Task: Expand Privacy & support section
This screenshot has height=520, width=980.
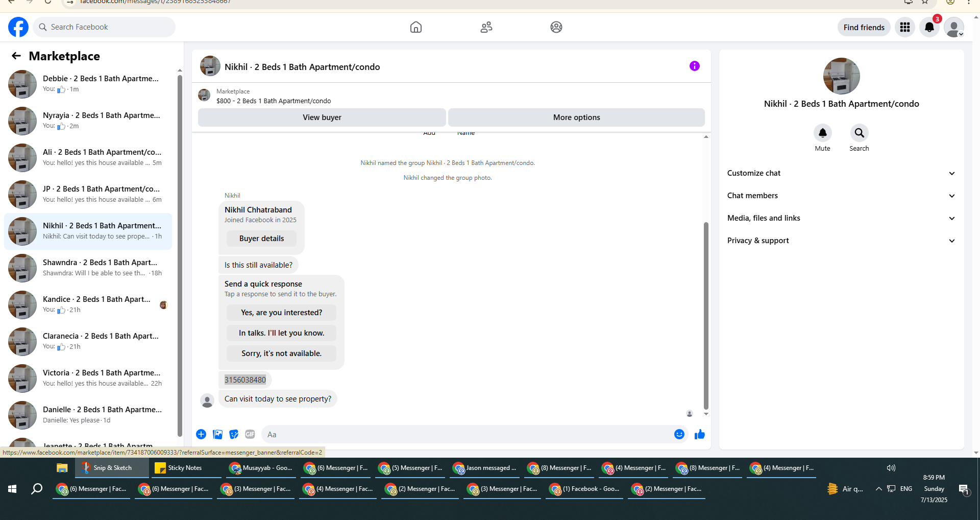Action: 841,241
